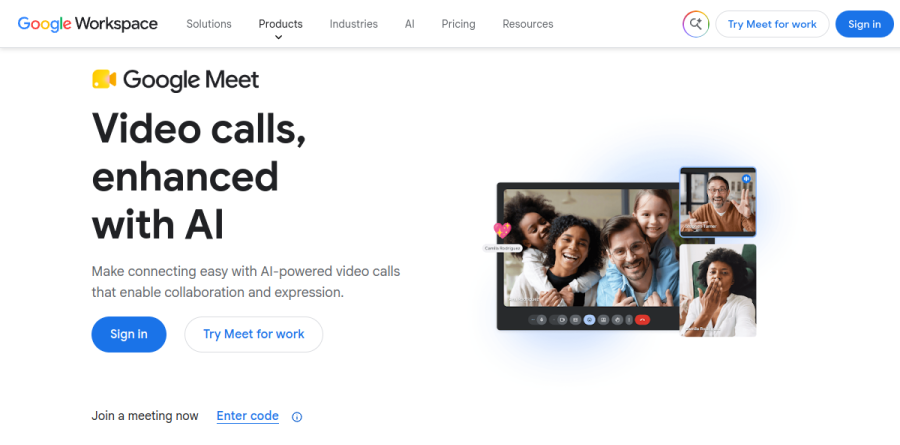900x445 pixels.
Task: Click the 'Join a meeting now' text
Action: pyautogui.click(x=145, y=416)
